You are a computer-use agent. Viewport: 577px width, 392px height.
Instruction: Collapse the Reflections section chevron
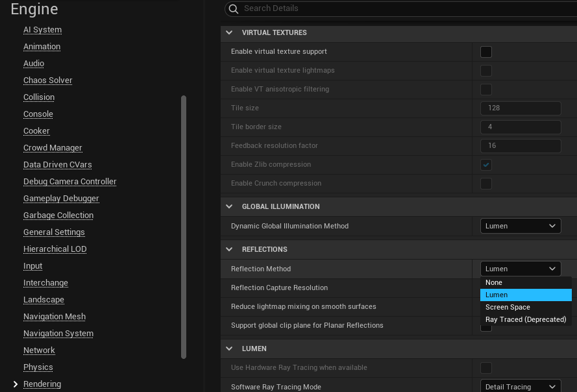click(228, 249)
